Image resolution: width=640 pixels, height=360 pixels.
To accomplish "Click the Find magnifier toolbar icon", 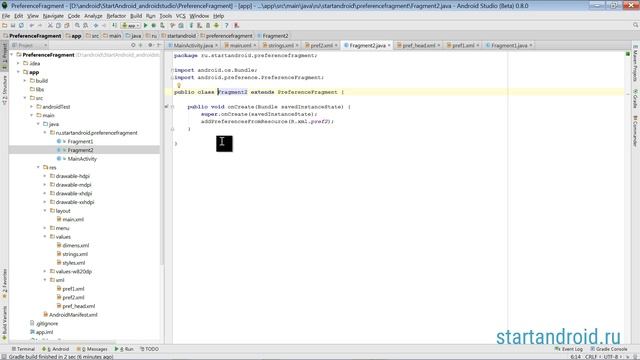I will (77, 25).
